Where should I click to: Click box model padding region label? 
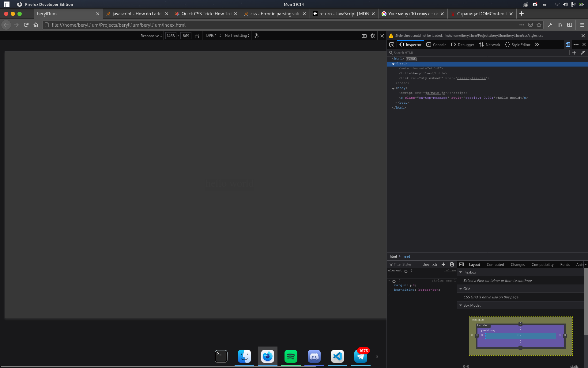coord(488,330)
